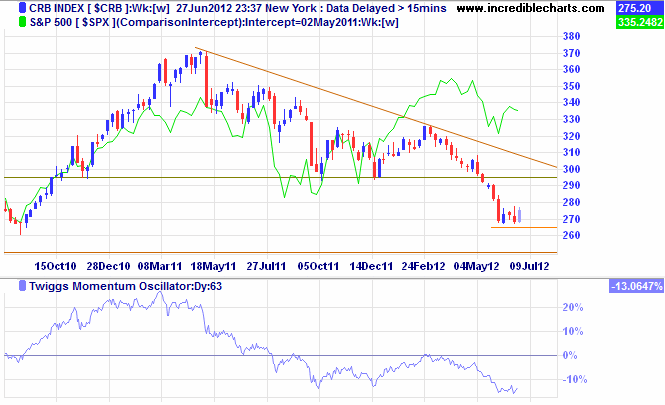Viewport: 665px width, 405px height.
Task: Click the 09Jul12 date axis label
Action: coord(529,266)
